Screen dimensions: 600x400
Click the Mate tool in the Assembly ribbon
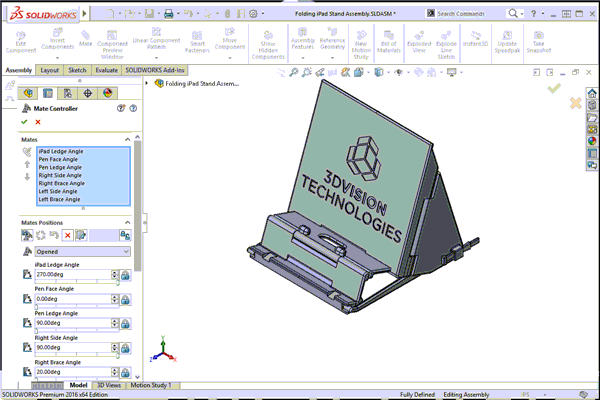tap(85, 40)
